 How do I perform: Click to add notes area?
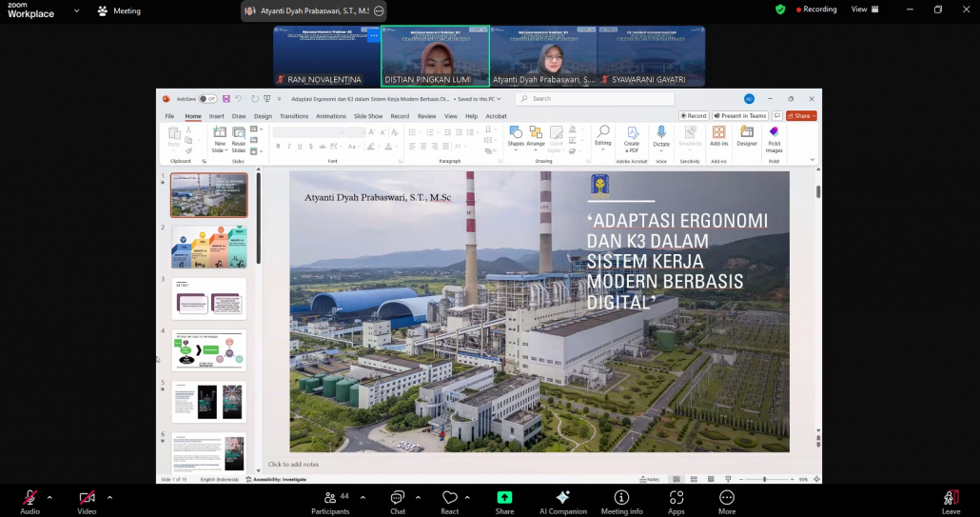point(293,465)
